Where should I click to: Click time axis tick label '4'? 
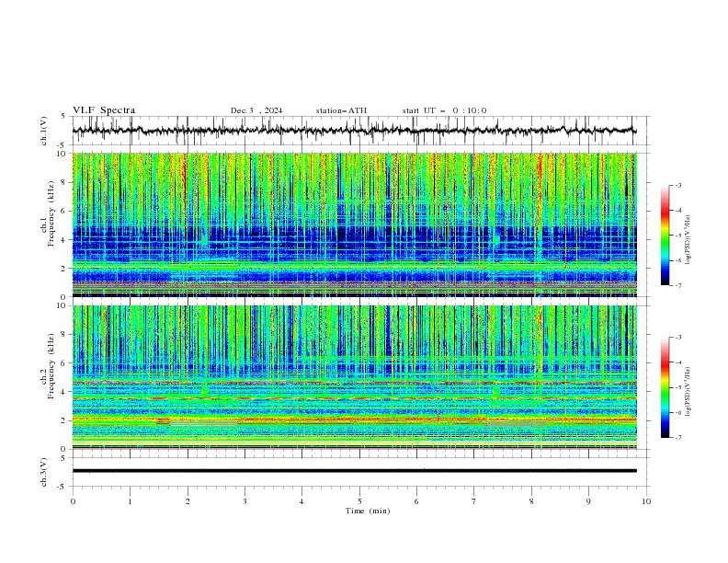[301, 501]
